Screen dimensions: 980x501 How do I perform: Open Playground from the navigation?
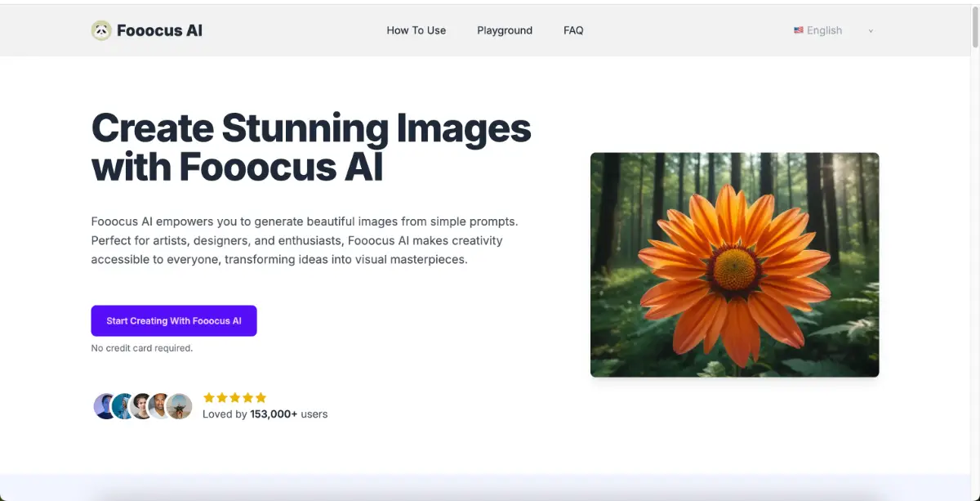tap(504, 30)
